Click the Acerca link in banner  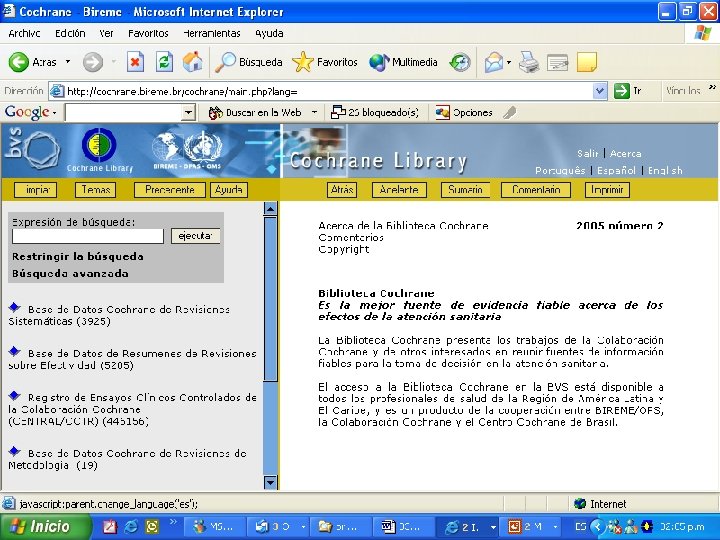coord(625,153)
